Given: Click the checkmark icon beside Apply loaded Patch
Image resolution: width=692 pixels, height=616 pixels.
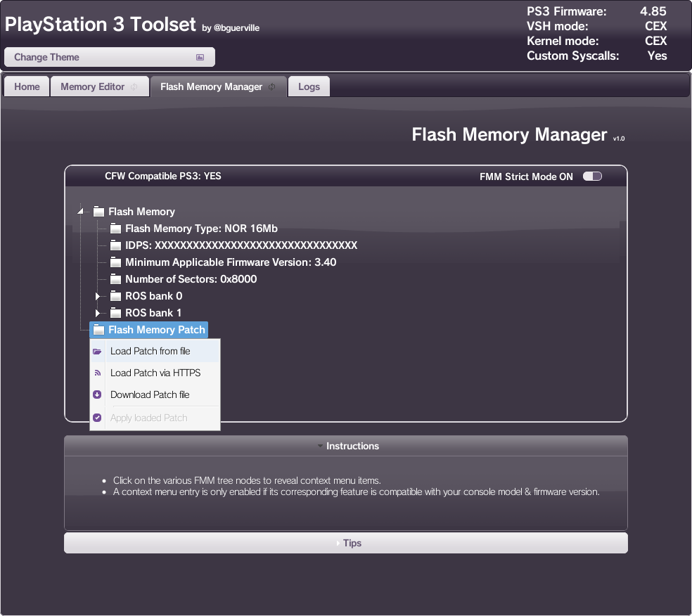Looking at the screenshot, I should click(x=98, y=416).
